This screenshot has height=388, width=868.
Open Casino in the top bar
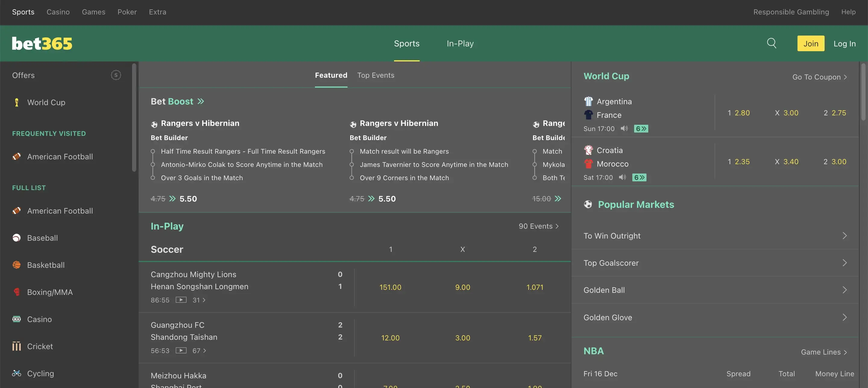(x=58, y=12)
